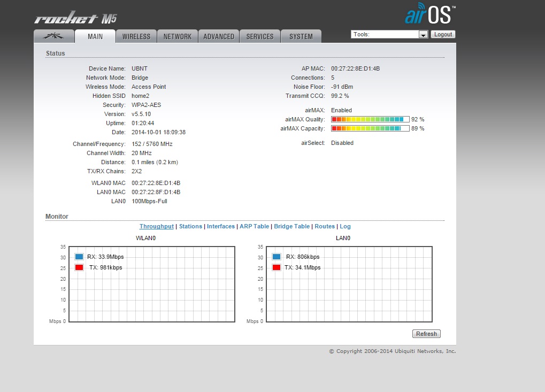Click the Channel Width value 20 MHz
The image size is (545, 392).
141,153
